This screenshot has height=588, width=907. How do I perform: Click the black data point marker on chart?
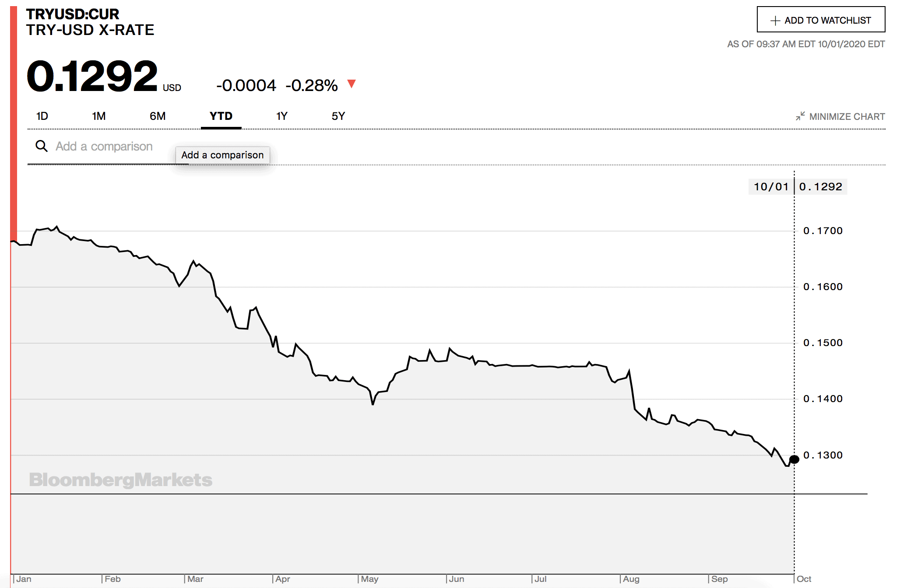[794, 459]
